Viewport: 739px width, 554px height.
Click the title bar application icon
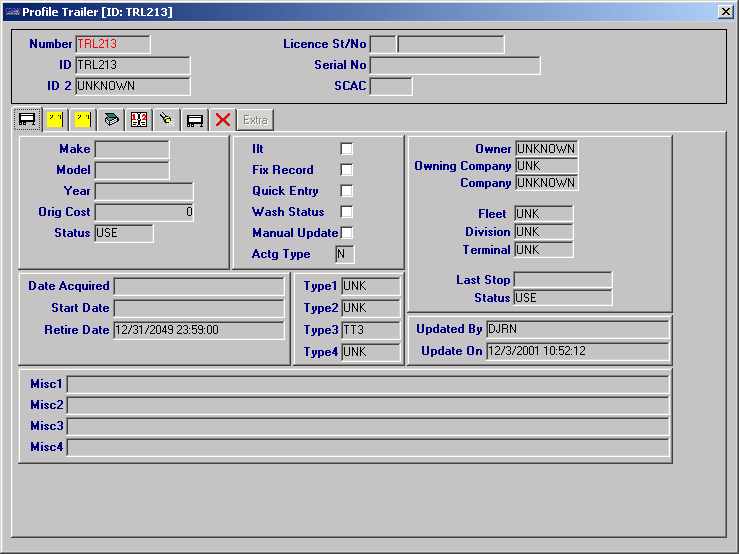point(12,12)
